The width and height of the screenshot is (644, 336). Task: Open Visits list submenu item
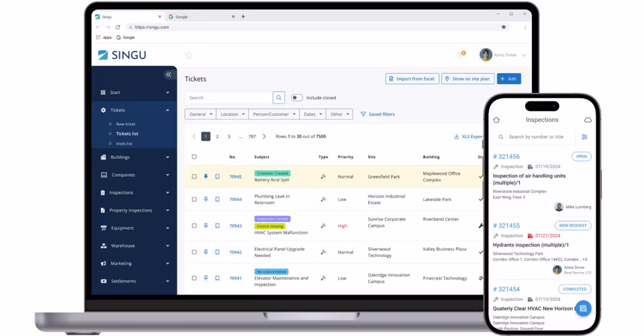click(x=124, y=144)
